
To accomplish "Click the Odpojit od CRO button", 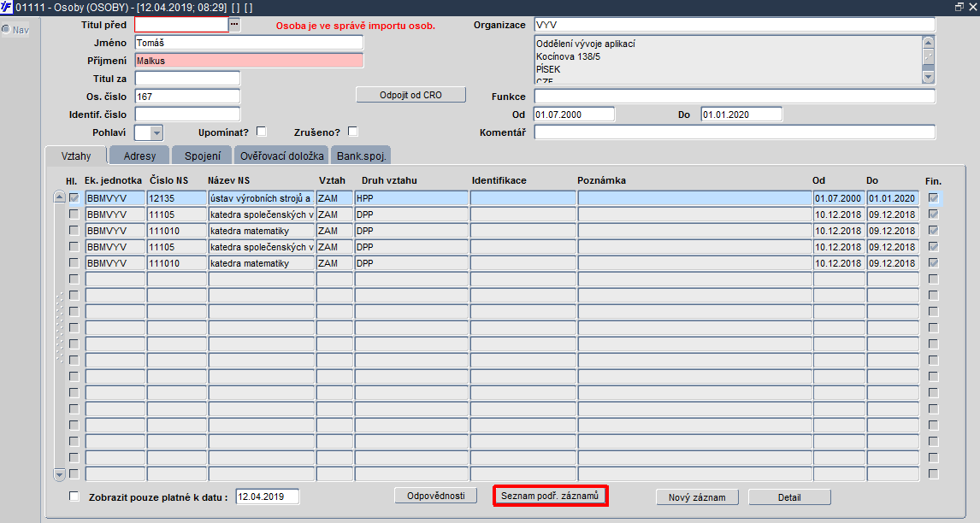I will [410, 95].
